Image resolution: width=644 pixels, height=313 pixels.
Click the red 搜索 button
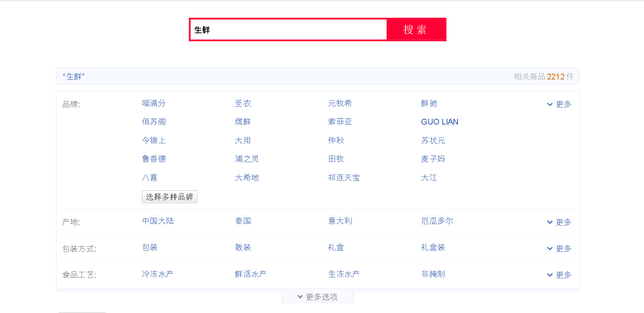point(416,30)
